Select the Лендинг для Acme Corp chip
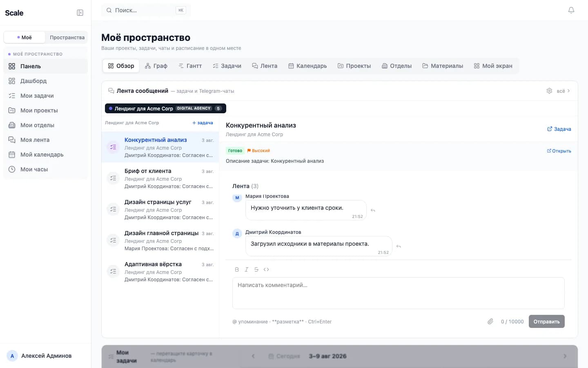The height and width of the screenshot is (368, 588). (x=165, y=108)
